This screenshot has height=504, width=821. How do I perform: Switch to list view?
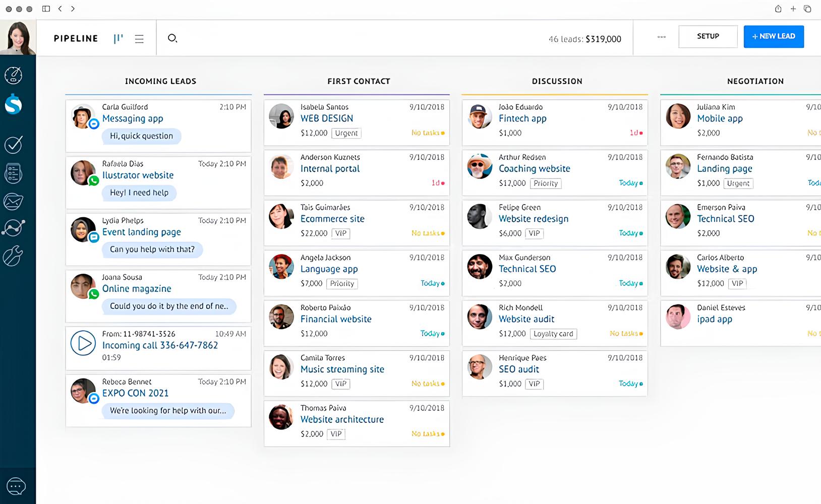139,39
